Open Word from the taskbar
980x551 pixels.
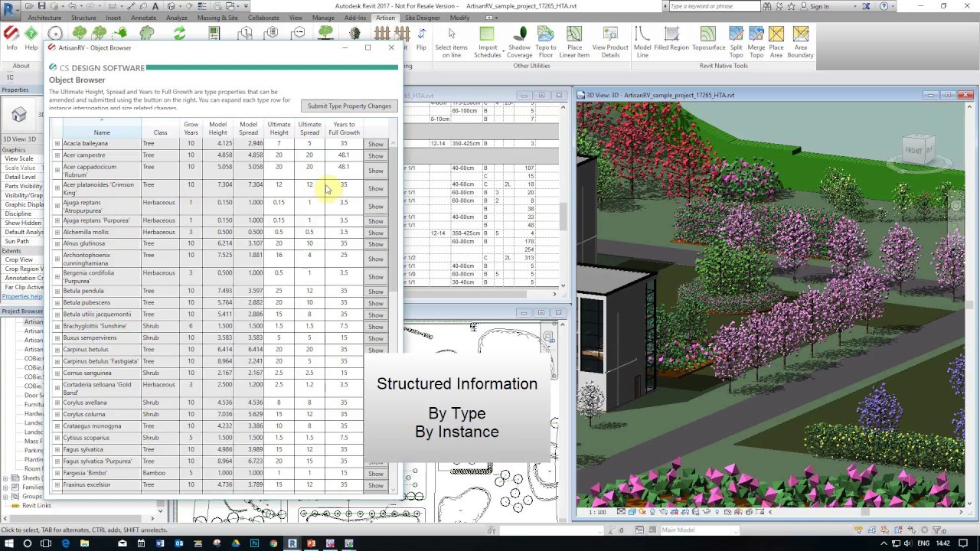pyautogui.click(x=160, y=543)
